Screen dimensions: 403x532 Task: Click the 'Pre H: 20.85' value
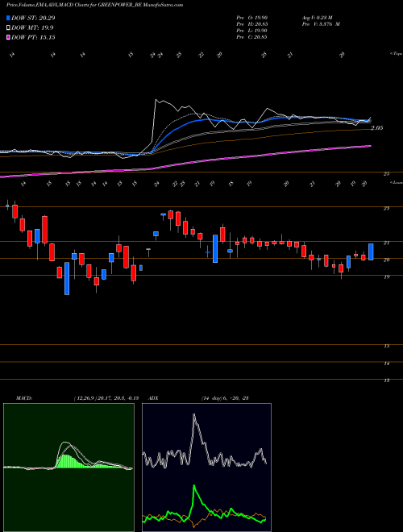(x=251, y=24)
